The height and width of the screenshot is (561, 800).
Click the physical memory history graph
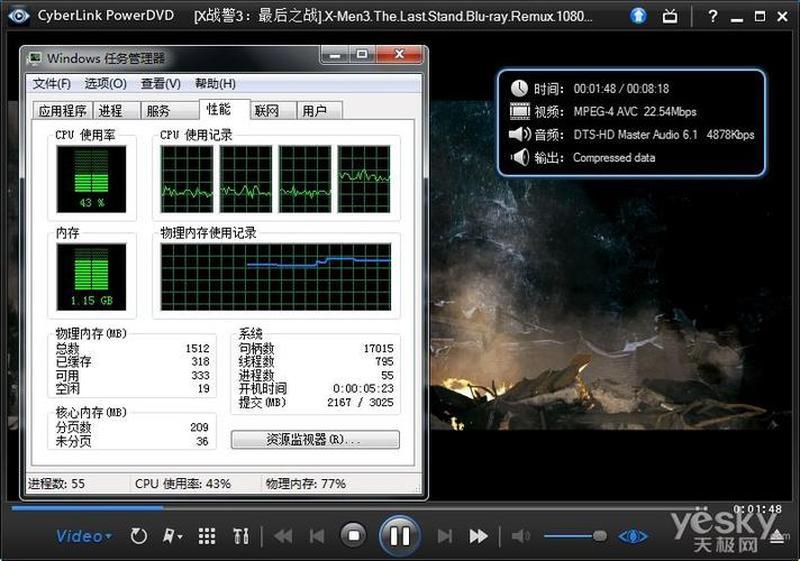[x=276, y=277]
